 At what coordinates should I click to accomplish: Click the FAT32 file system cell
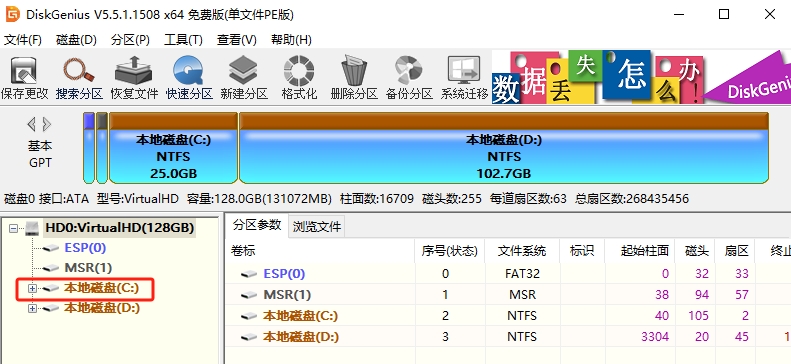[522, 274]
